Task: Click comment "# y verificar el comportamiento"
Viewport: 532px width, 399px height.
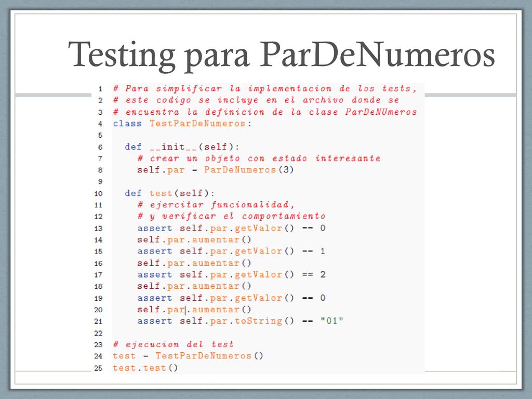Action: coord(231,216)
